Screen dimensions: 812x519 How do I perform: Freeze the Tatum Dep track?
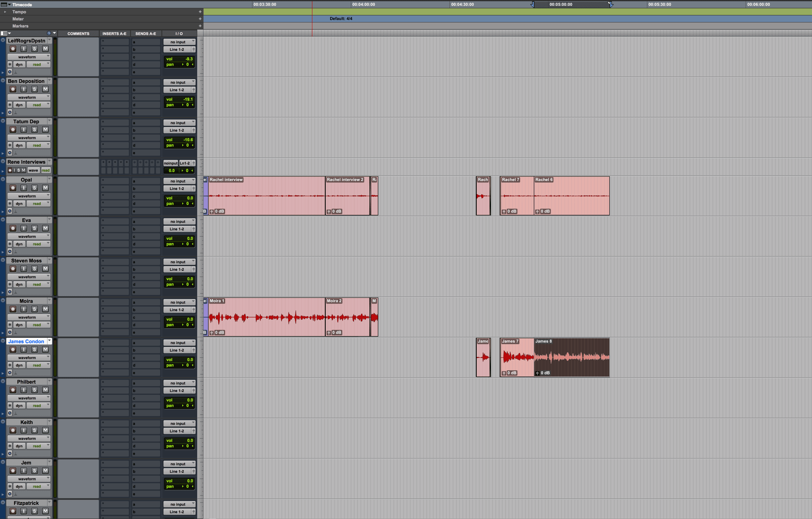coord(10,145)
